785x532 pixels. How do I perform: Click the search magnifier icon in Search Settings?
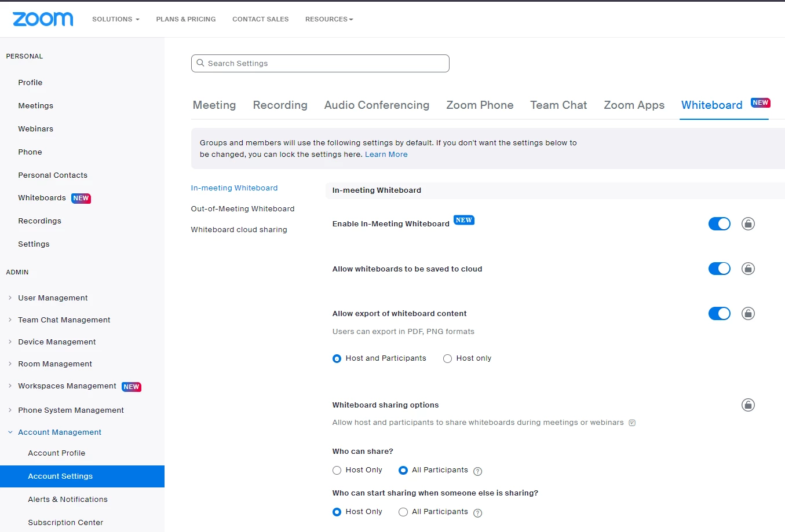tap(200, 63)
